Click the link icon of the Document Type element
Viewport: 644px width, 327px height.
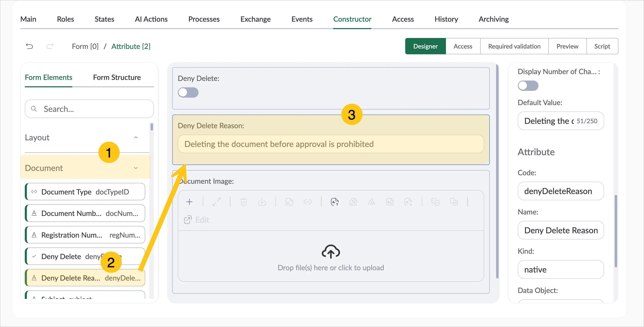click(x=34, y=192)
